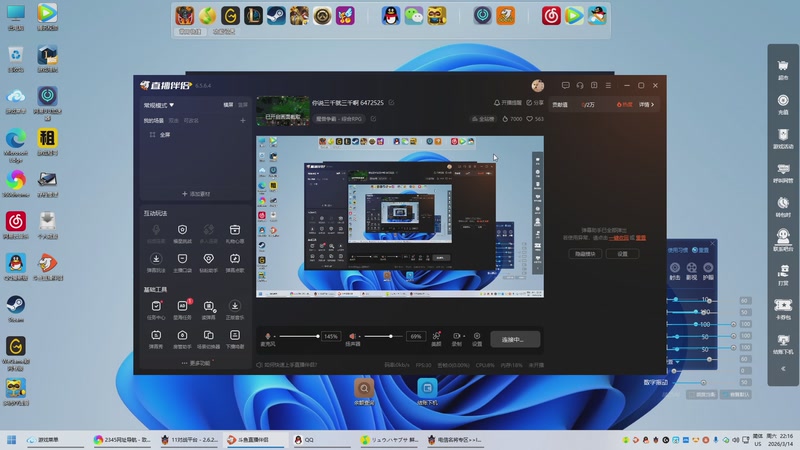Adjust the microphone volume slider

click(299, 336)
